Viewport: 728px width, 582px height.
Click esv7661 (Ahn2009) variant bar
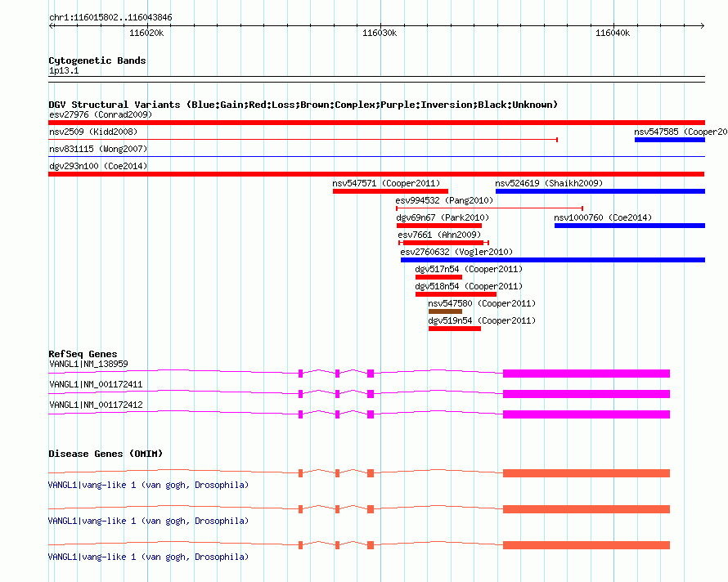pos(444,243)
